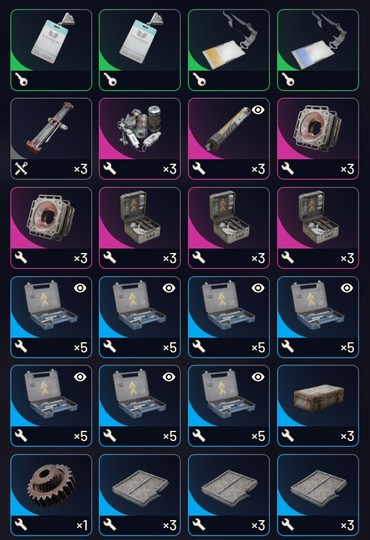Select the metal filter panel next to the gear
Image resolution: width=370 pixels, height=540 pixels.
click(x=140, y=495)
